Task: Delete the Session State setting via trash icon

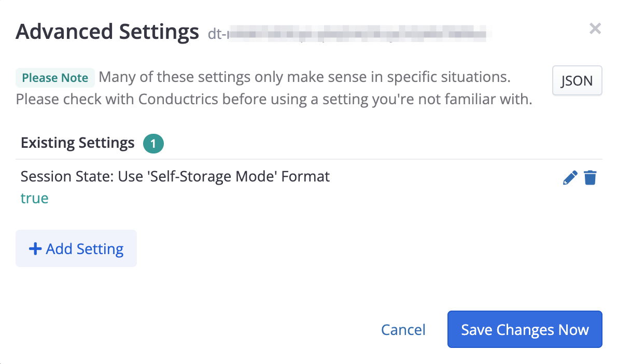Action: (x=590, y=178)
